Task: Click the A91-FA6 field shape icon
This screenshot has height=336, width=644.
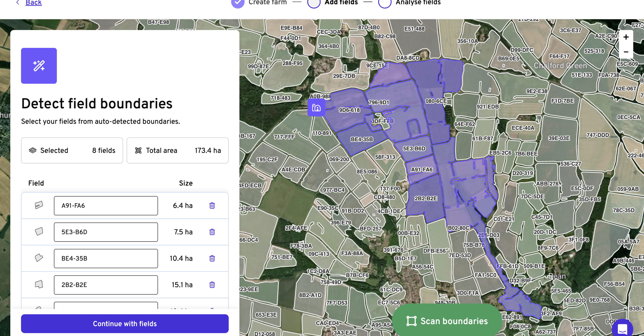Action: click(39, 205)
